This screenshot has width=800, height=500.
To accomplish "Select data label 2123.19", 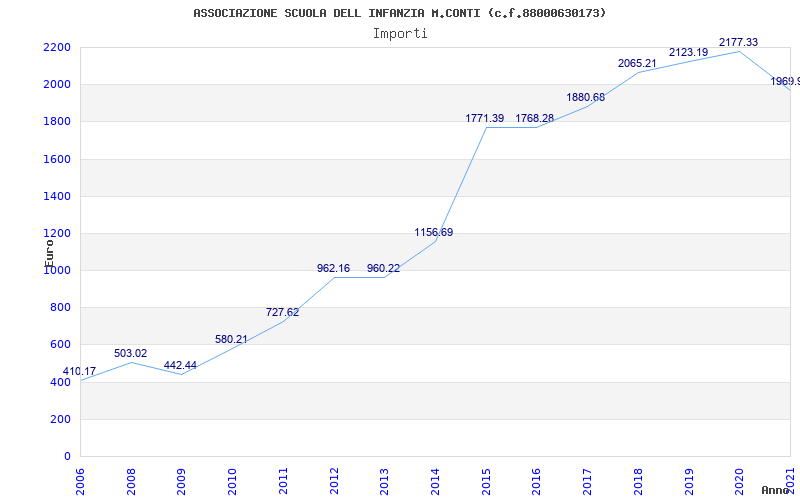I will coord(688,52).
